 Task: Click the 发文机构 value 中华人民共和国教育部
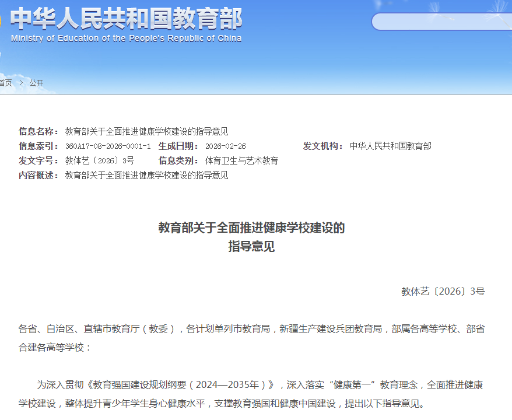tap(390, 146)
